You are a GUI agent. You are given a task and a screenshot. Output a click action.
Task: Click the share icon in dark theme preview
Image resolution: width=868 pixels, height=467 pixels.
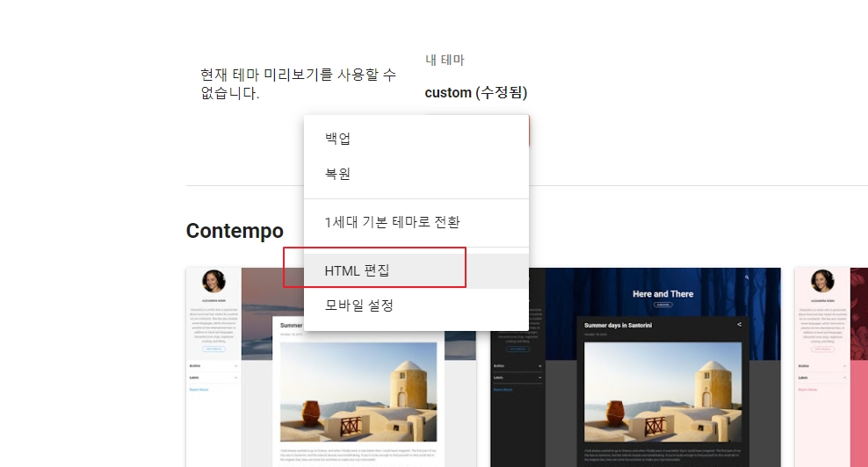[x=739, y=324]
